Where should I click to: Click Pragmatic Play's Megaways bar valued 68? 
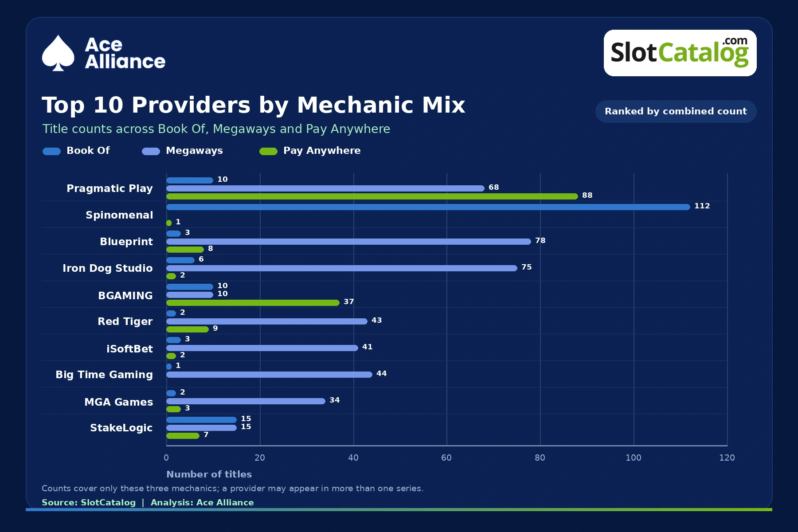click(x=325, y=188)
